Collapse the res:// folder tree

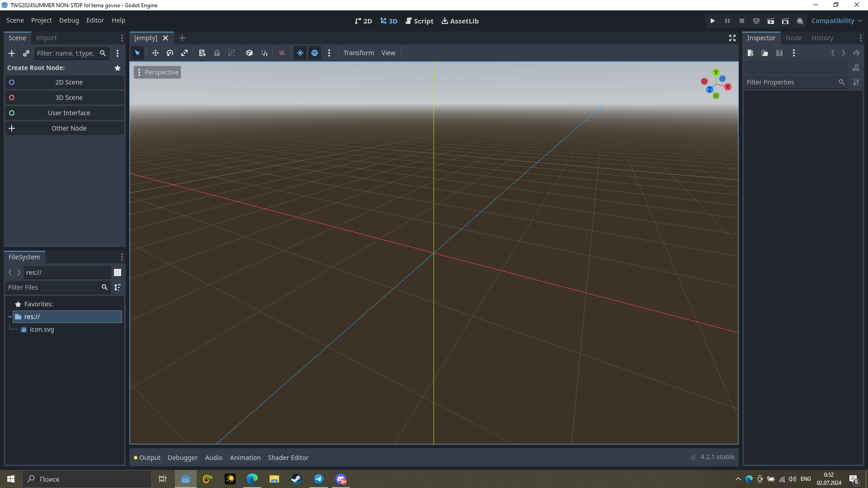[x=10, y=317]
